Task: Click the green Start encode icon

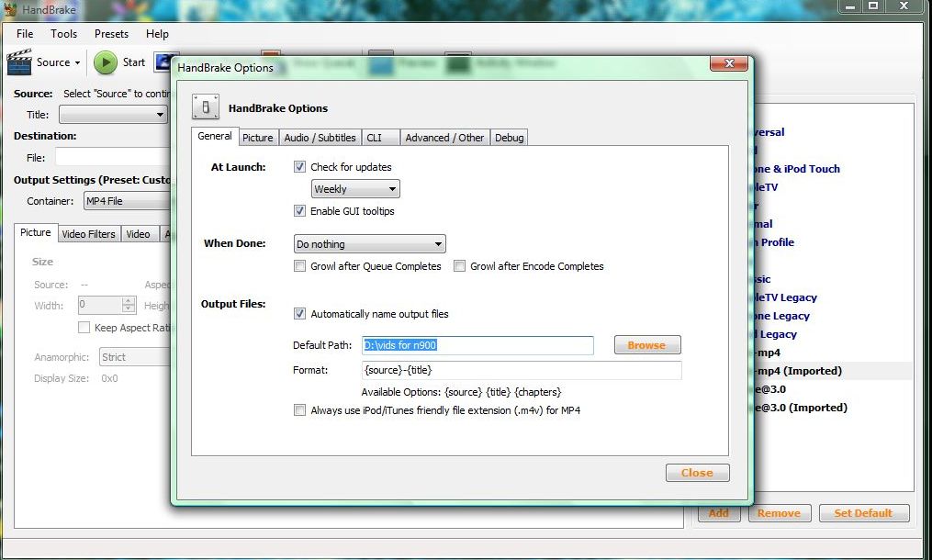Action: click(107, 62)
